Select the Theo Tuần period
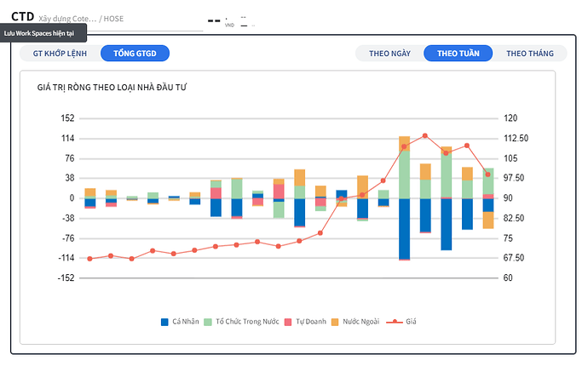 (458, 53)
